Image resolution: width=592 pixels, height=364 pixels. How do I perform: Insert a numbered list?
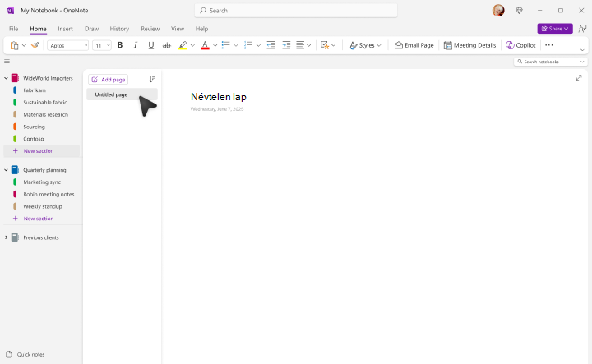coord(248,45)
